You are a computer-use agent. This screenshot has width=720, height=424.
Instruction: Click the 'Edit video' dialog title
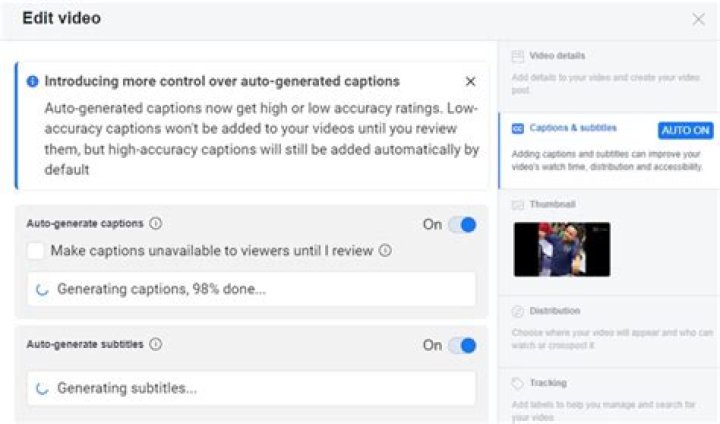click(61, 18)
